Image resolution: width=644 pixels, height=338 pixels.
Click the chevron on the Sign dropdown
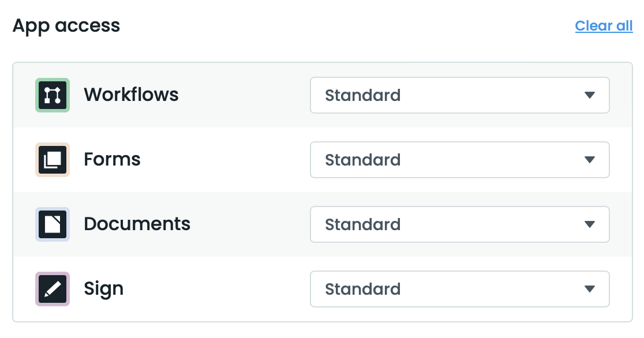point(590,289)
